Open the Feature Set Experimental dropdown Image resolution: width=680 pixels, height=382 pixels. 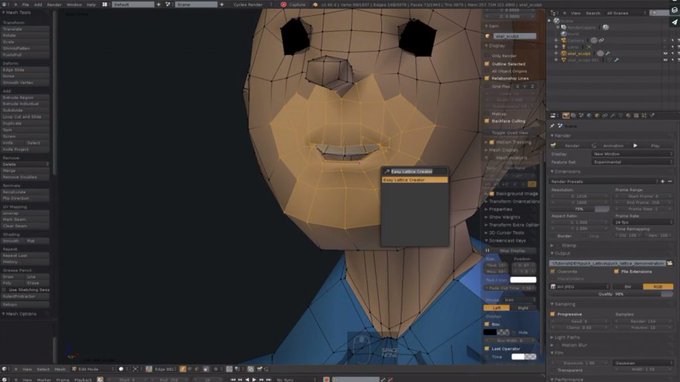click(632, 162)
